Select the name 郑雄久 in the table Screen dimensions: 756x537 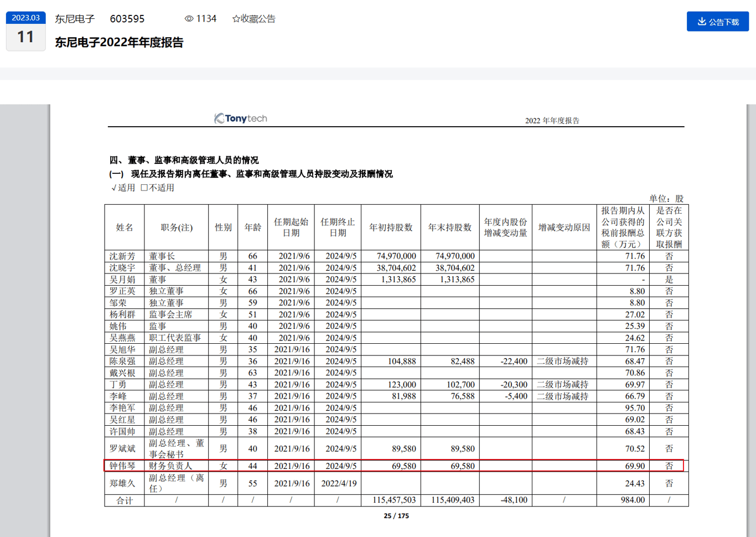[x=122, y=483]
